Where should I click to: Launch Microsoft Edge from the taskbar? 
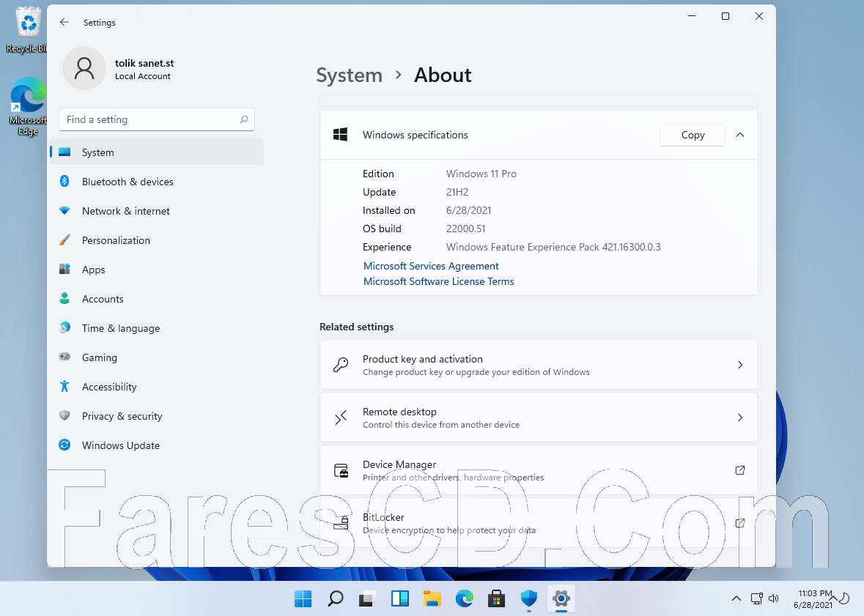pos(464,598)
